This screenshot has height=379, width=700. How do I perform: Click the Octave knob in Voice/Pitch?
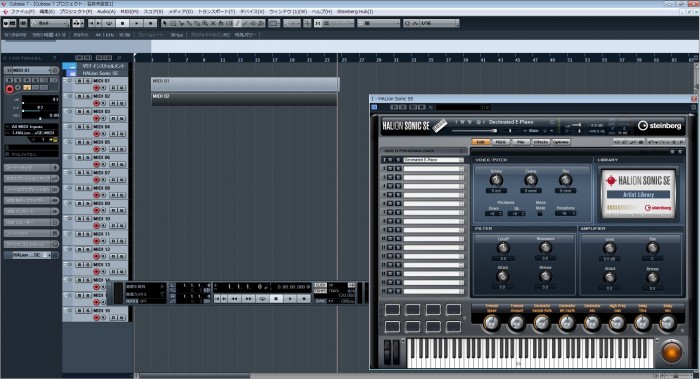(x=496, y=180)
